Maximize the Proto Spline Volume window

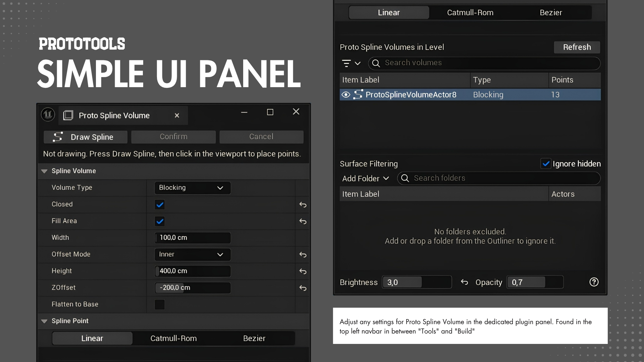point(270,112)
